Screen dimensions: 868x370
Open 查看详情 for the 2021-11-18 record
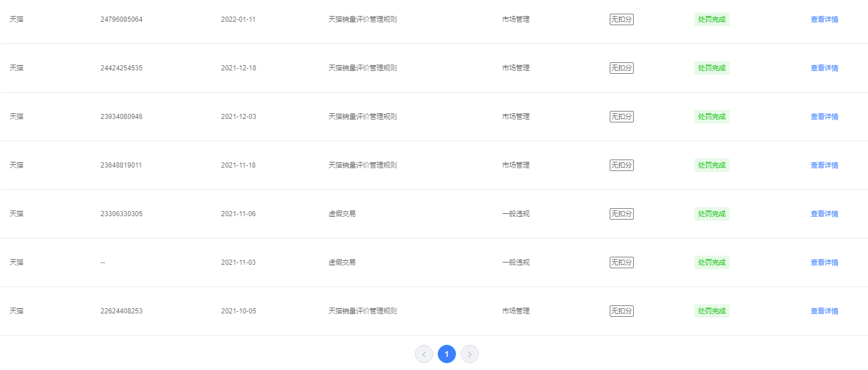(825, 165)
